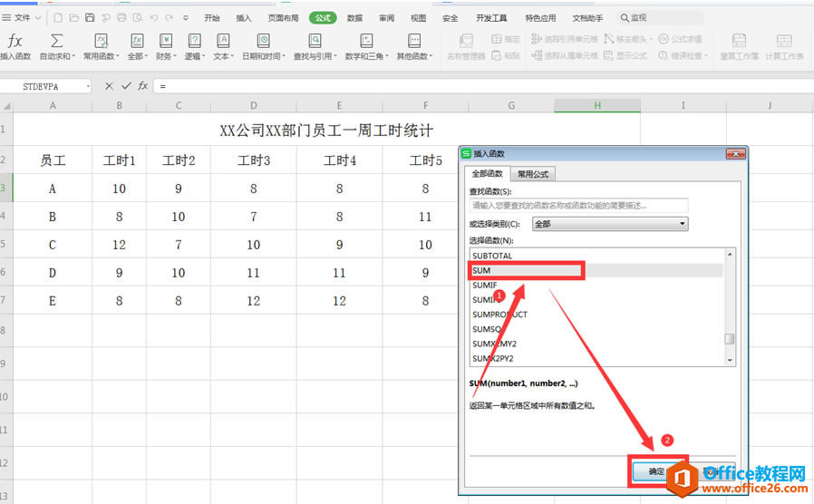
Task: Switch to the 常用公式 tab in dialog
Action: pos(533,174)
